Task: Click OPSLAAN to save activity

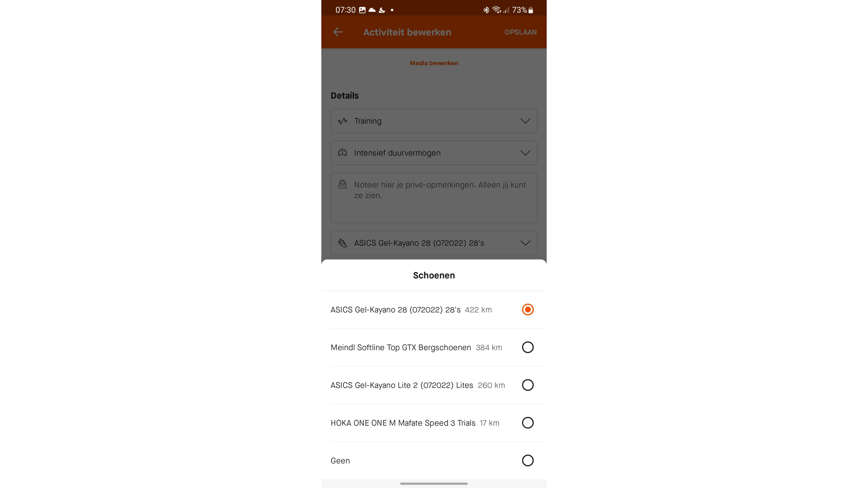Action: point(520,32)
